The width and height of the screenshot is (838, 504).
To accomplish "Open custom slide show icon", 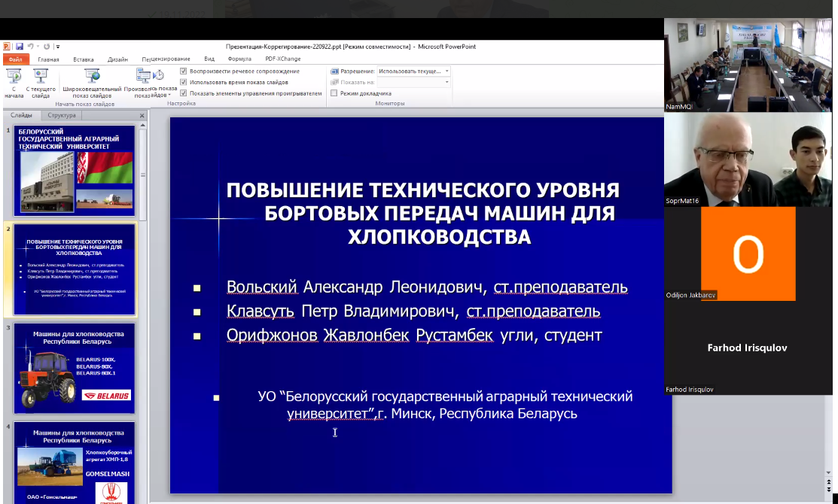I will [142, 78].
